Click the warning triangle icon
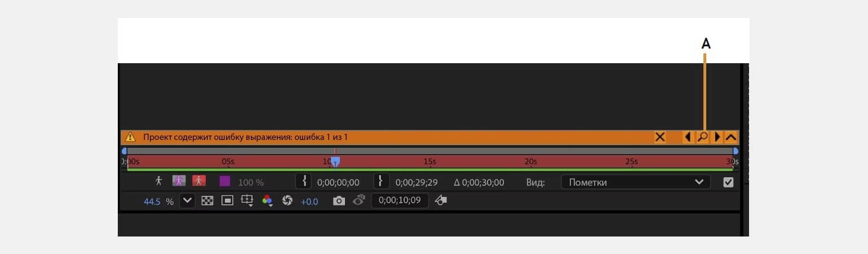 130,137
